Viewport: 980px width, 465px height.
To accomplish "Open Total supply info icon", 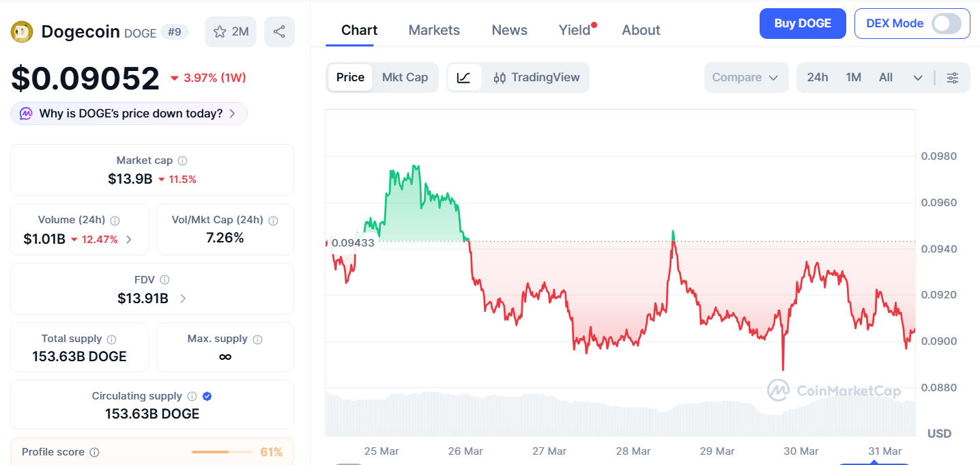I will (111, 339).
